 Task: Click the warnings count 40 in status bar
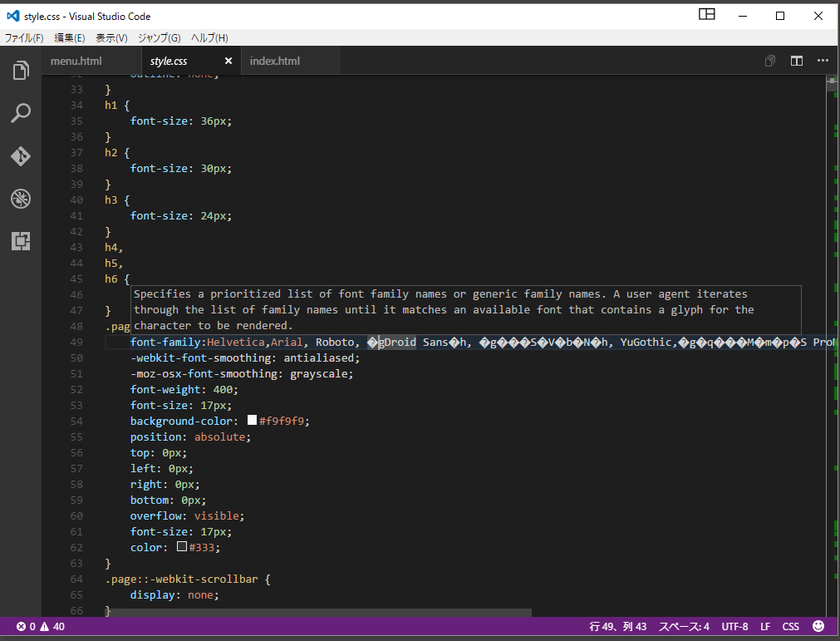(52, 627)
